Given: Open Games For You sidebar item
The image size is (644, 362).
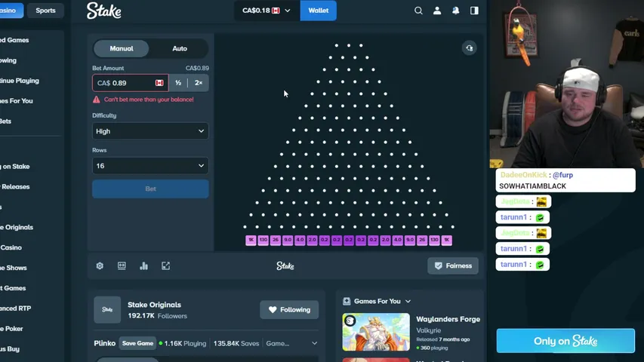Looking at the screenshot, I should point(16,101).
